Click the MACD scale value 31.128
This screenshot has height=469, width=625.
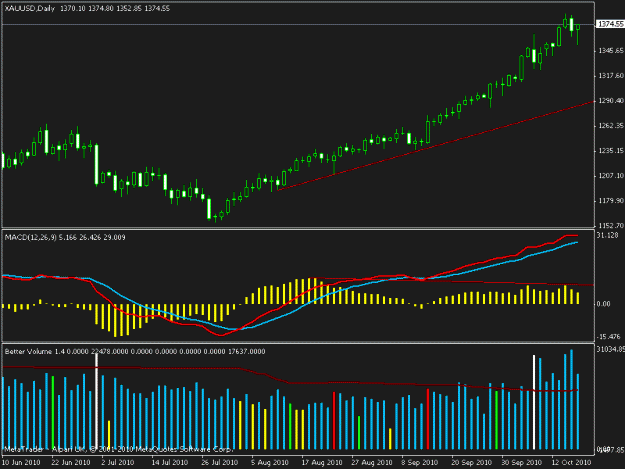tap(607, 235)
